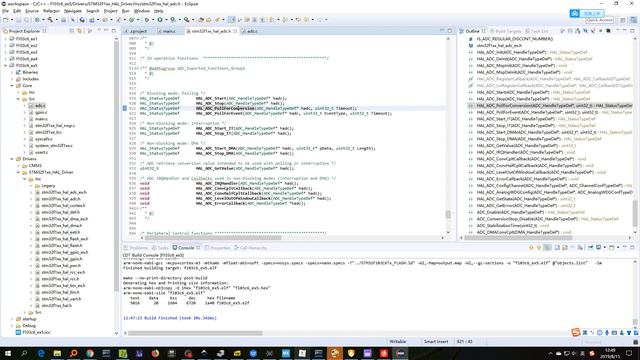This screenshot has height=360, width=640.
Task: Click the Display Selected Console icon
Action: [x=598, y=247]
